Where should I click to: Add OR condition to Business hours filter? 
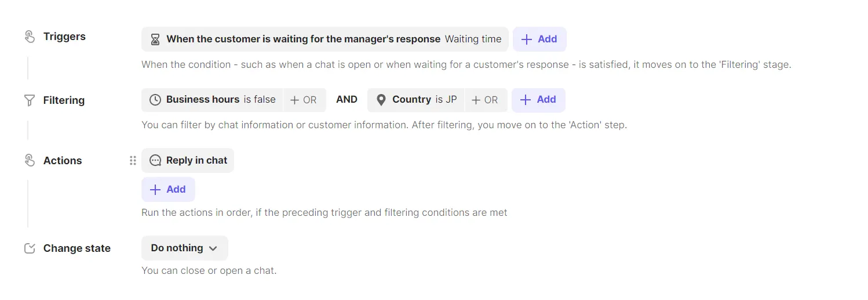[304, 100]
